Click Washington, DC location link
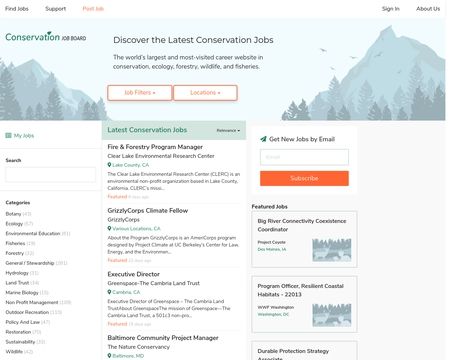 click(273, 314)
